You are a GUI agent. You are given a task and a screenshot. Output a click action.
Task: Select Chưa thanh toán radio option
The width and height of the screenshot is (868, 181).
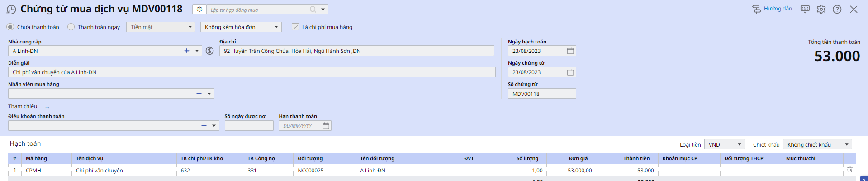click(x=10, y=27)
